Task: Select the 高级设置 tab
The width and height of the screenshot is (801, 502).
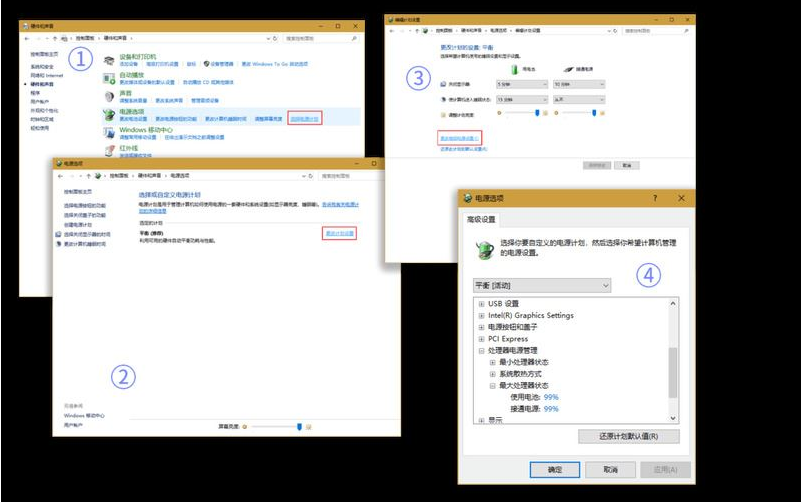Action: coord(482,220)
